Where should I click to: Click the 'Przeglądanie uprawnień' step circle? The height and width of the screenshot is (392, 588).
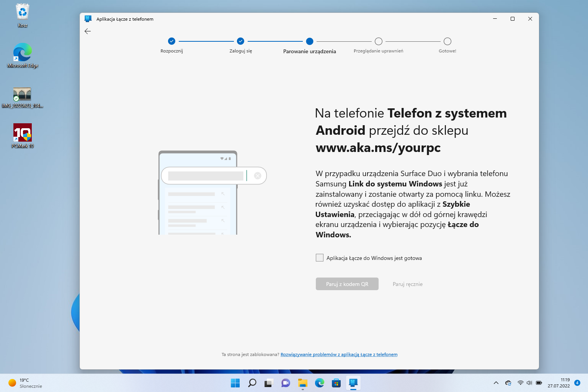[379, 41]
